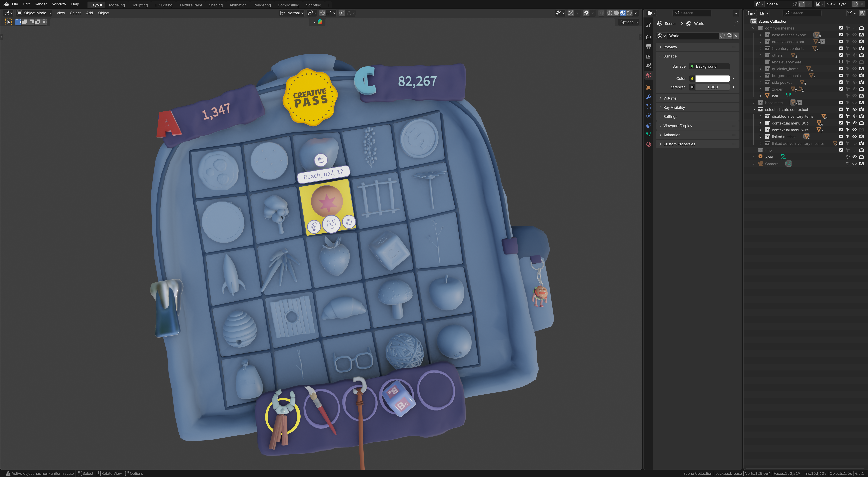Switch to the Sculpting workspace tab
Viewport: 868px width, 477px height.
[x=140, y=5]
